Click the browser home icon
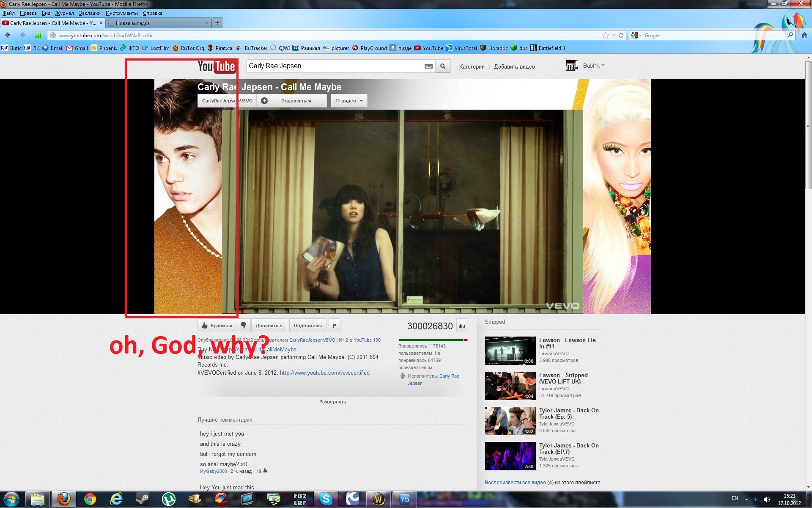 tap(804, 36)
